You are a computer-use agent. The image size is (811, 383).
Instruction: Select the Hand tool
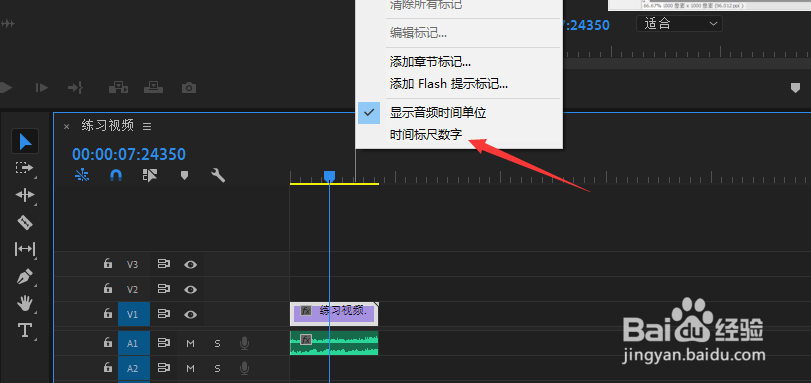(x=25, y=303)
